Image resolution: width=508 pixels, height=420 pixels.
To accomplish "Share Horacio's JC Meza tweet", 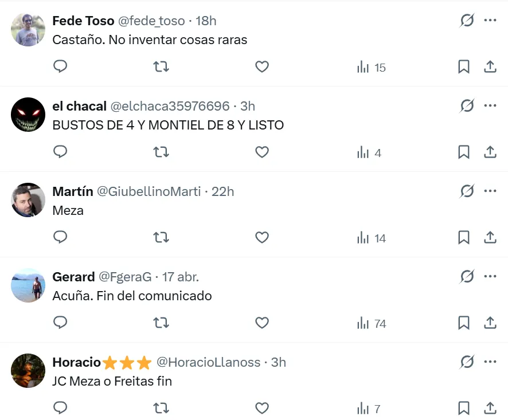I will tap(490, 409).
